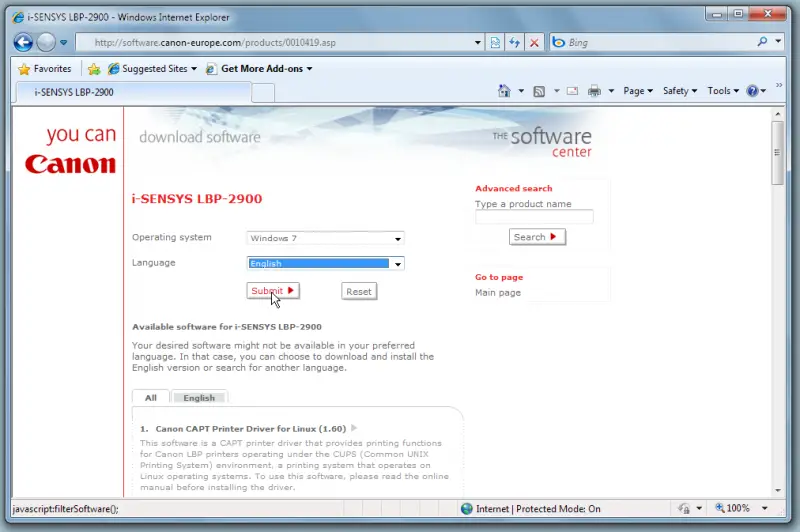
Task: Click the Read Mail envelope icon
Action: click(x=572, y=91)
